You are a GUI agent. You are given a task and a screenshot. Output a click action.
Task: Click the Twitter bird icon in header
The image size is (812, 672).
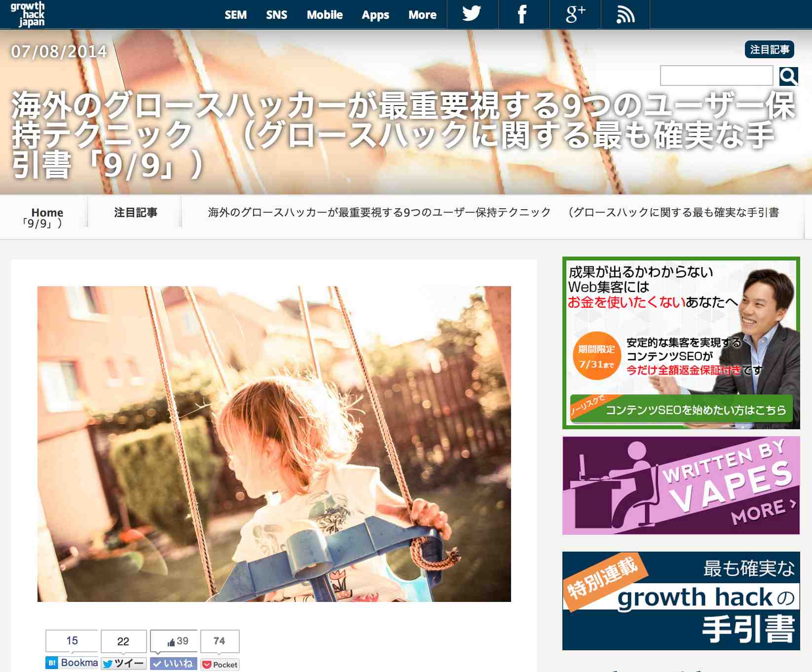click(472, 14)
